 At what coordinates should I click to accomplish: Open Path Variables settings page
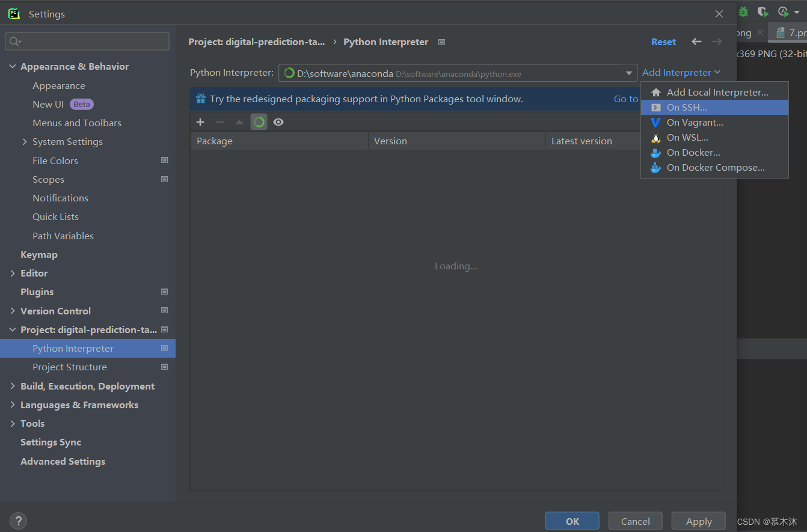pos(63,236)
